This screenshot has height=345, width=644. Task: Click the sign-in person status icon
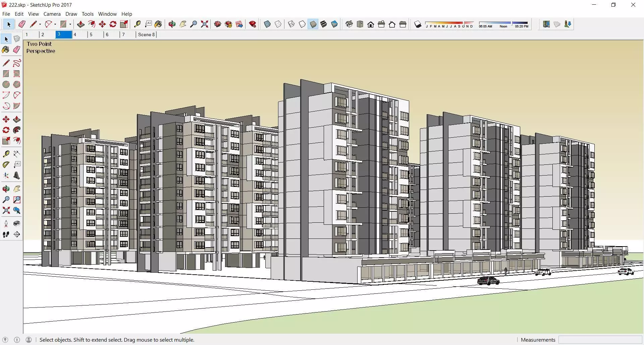(x=29, y=340)
